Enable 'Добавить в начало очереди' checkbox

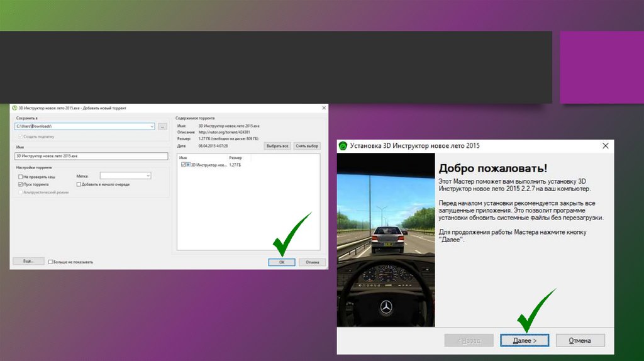[79, 184]
